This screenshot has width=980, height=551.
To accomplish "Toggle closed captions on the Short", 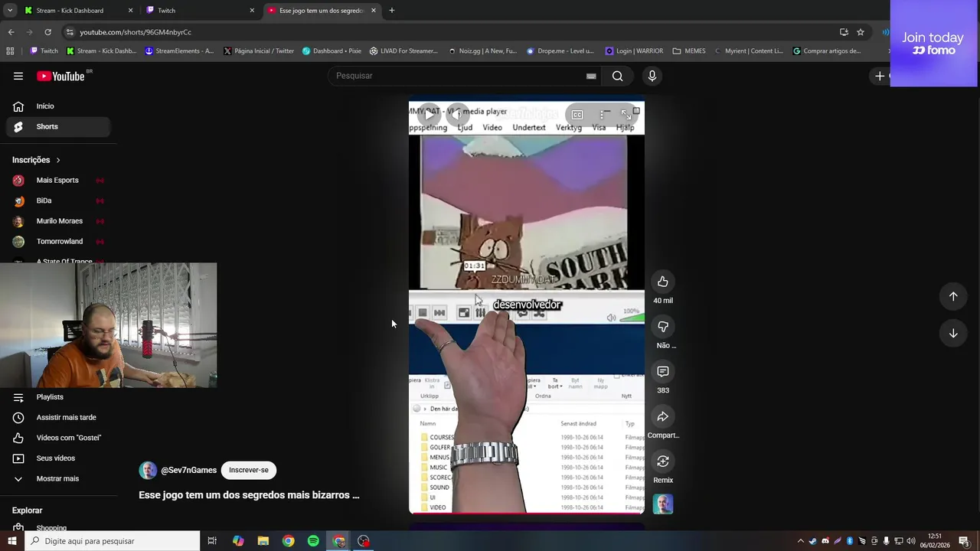I will [x=577, y=115].
